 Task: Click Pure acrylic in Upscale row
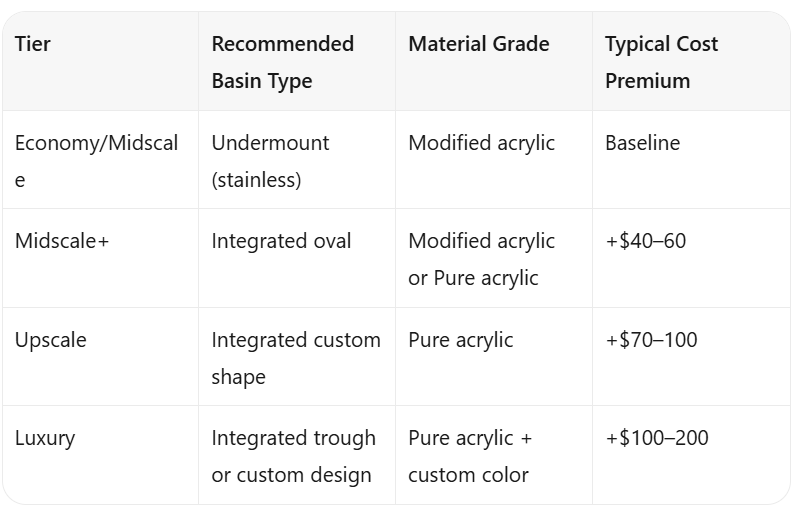[460, 340]
